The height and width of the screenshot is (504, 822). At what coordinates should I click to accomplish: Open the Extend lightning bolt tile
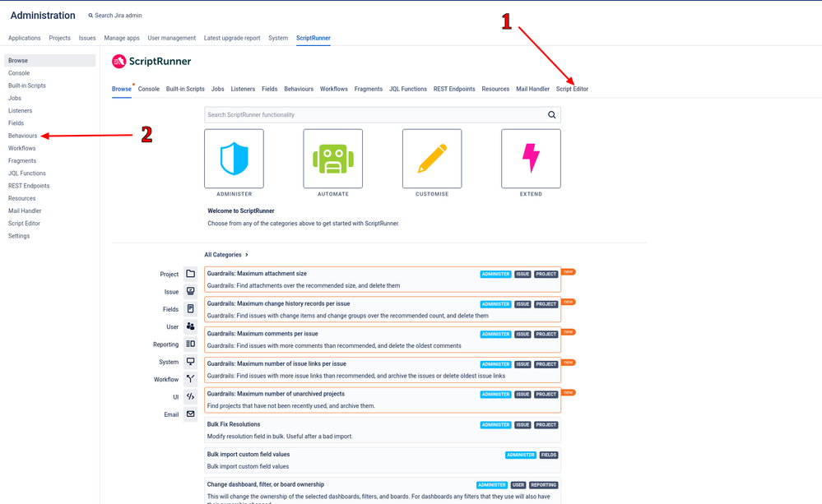click(531, 159)
